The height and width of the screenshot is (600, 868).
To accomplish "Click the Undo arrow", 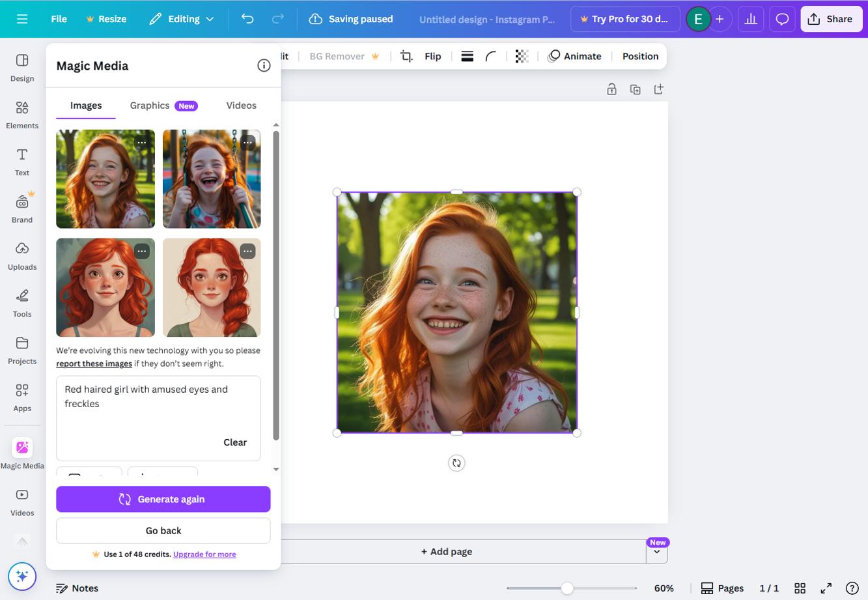I will point(247,18).
